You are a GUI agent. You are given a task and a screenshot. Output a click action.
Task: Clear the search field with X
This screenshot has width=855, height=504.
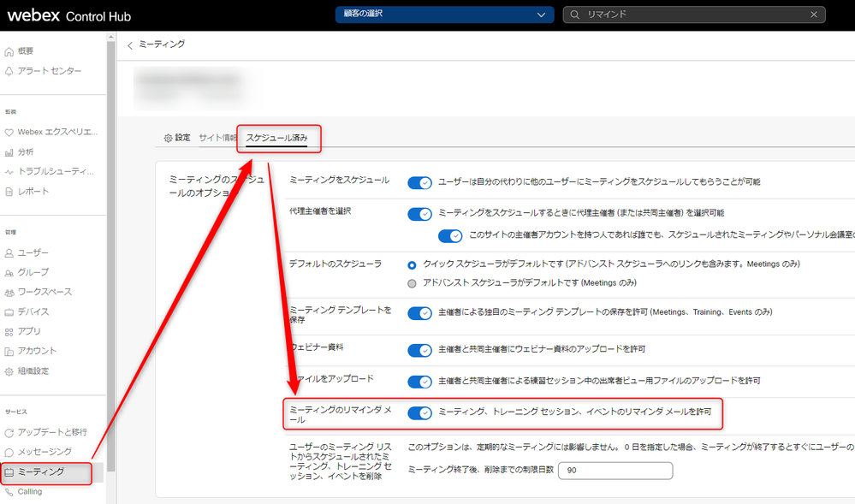point(814,15)
